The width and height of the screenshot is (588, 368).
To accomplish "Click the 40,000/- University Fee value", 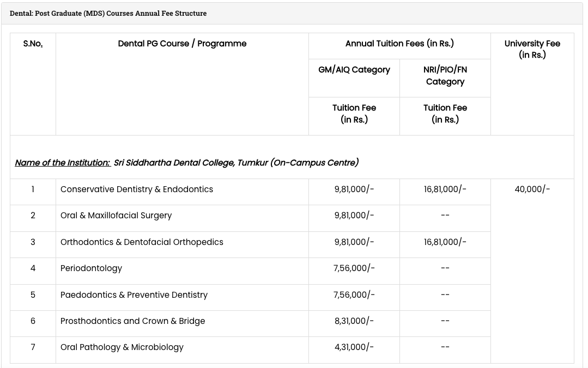I will click(x=532, y=189).
